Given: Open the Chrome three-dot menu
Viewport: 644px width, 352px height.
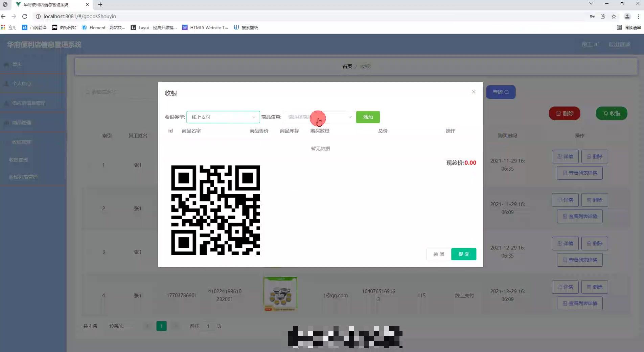Looking at the screenshot, I should coord(638,16).
